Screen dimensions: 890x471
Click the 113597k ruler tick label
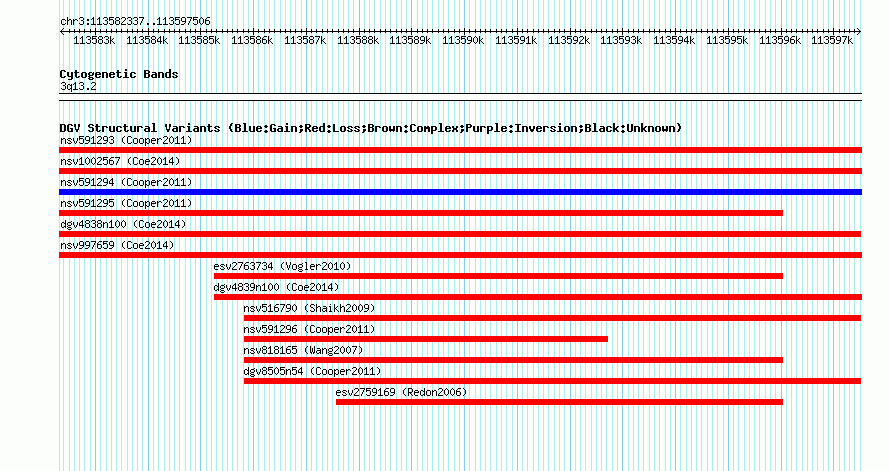832,40
